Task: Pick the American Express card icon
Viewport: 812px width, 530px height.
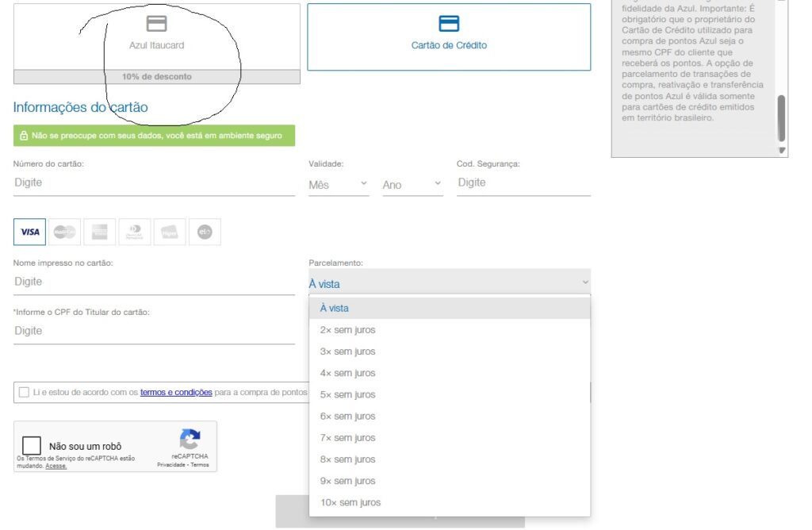Action: (x=100, y=232)
